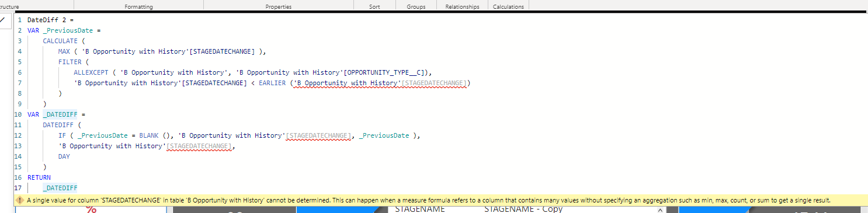Click the 'STAGENAME - Copy' slicer title
868x213 pixels.
[x=523, y=209]
